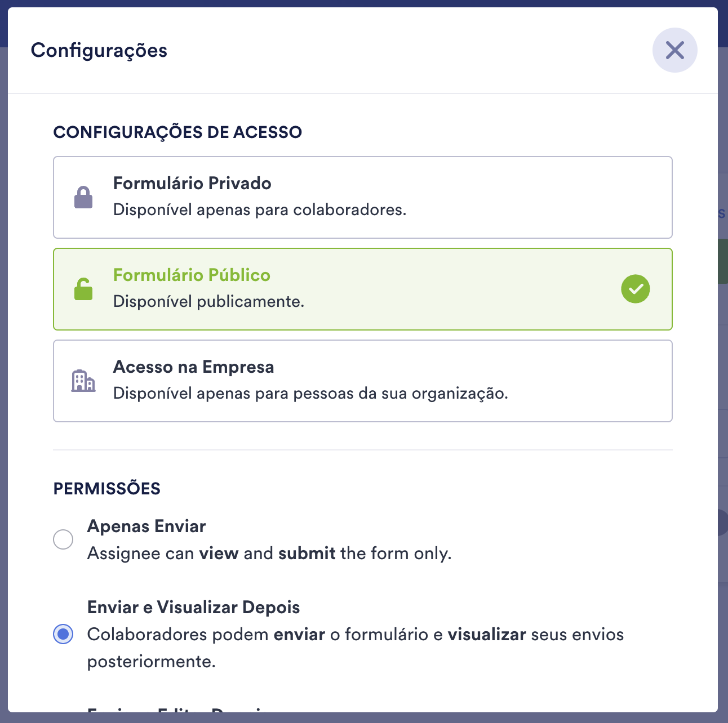Viewport: 728px width, 723px height.
Task: Choose the Formulário Público title
Action: coord(192,275)
